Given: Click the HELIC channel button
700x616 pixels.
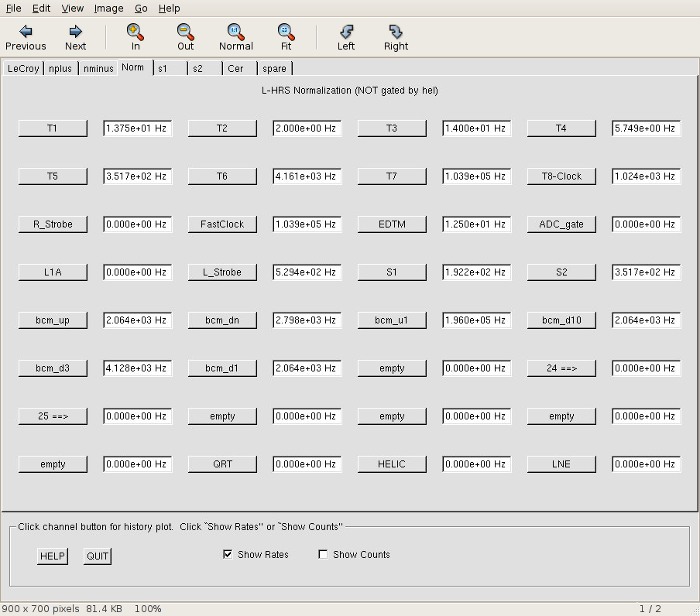Looking at the screenshot, I should click(x=392, y=464).
